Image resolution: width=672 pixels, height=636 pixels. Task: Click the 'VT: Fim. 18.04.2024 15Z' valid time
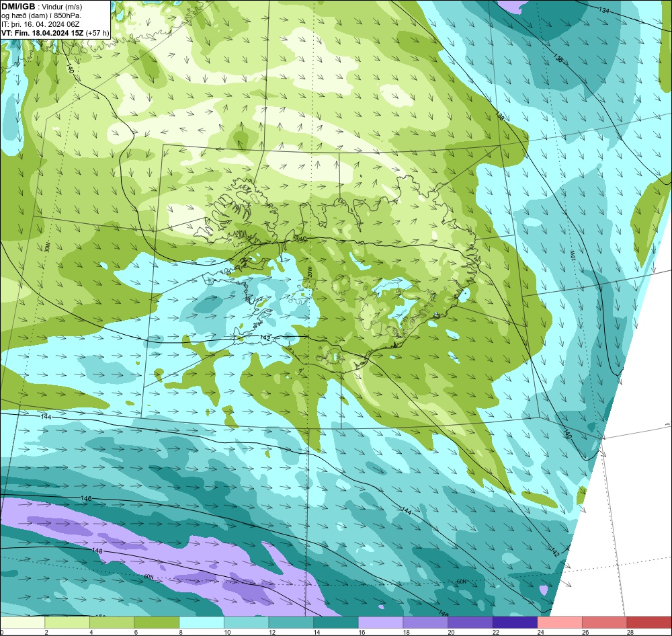click(x=42, y=32)
